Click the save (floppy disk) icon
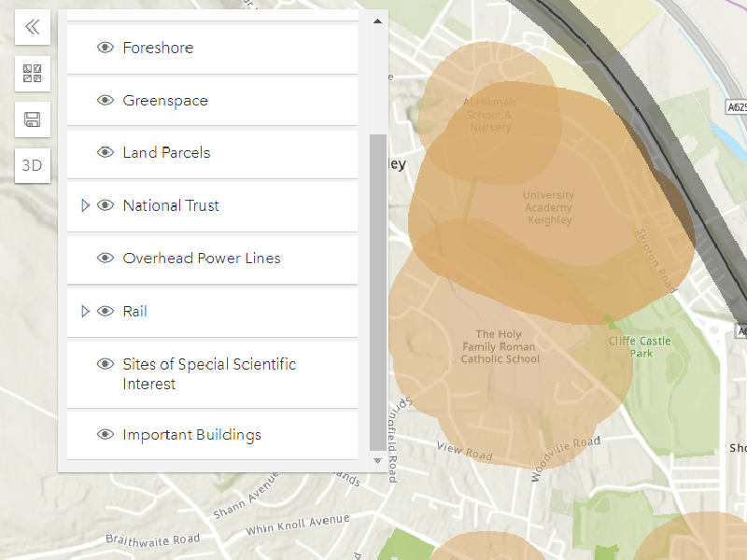This screenshot has width=747, height=560. point(33,119)
